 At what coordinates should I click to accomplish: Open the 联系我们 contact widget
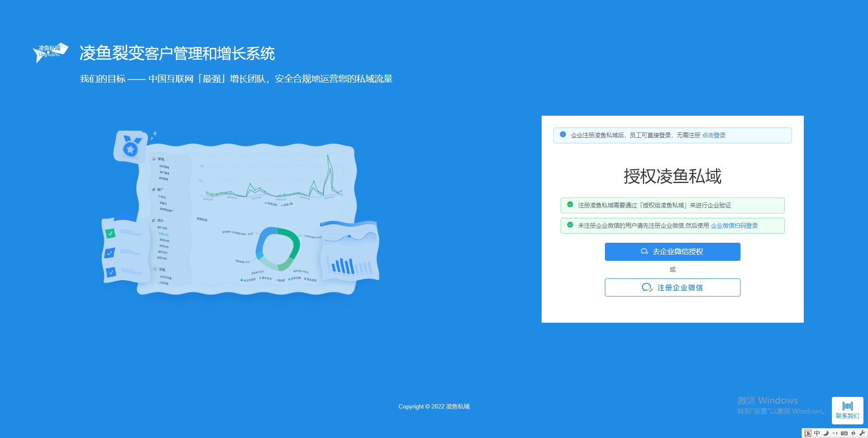[x=847, y=410]
